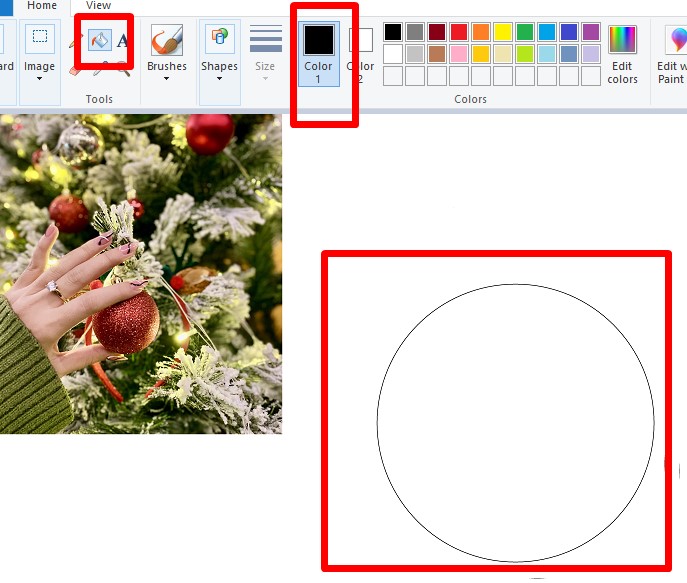Pick the lime green palette swatch
The height and width of the screenshot is (583, 687).
pos(525,54)
